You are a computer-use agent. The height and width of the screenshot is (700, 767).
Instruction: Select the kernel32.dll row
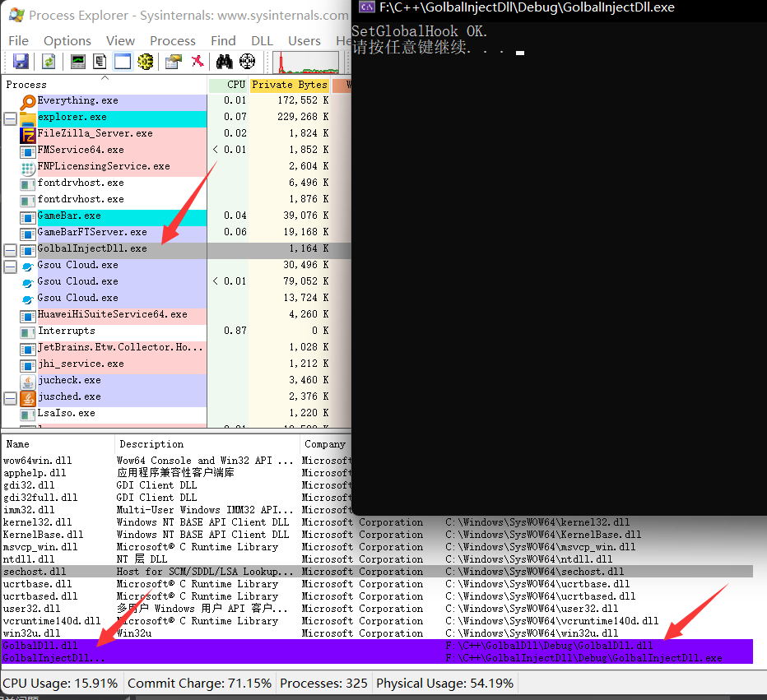[x=377, y=522]
